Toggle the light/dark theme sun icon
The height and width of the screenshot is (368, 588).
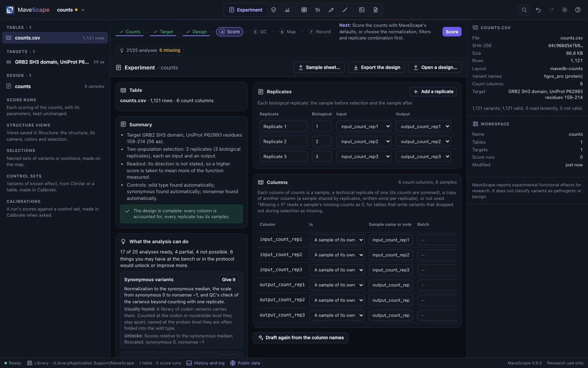pos(564,10)
